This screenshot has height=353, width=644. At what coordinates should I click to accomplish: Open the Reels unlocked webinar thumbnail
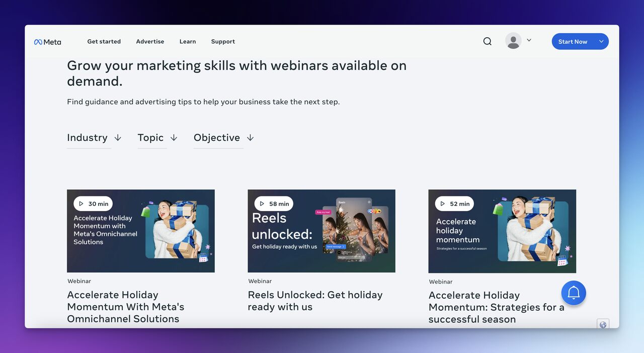click(321, 231)
